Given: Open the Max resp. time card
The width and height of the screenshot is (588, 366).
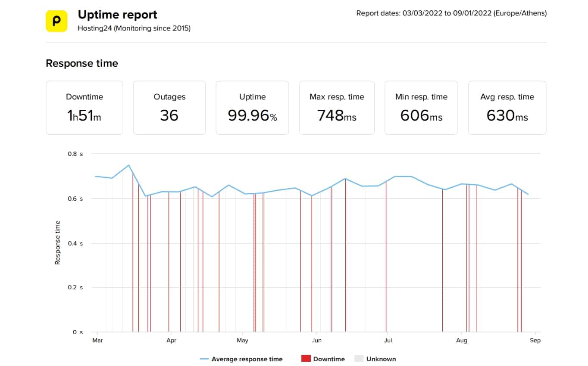Looking at the screenshot, I should pos(337,108).
